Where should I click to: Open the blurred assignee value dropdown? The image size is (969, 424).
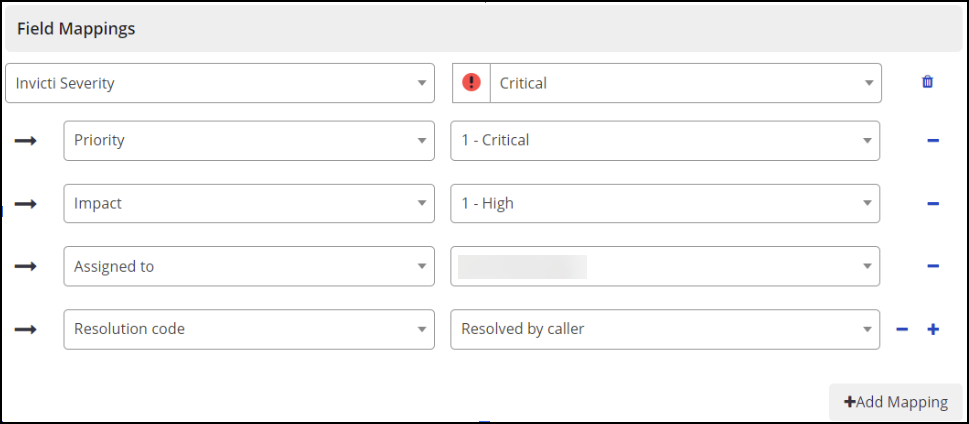[x=665, y=266]
